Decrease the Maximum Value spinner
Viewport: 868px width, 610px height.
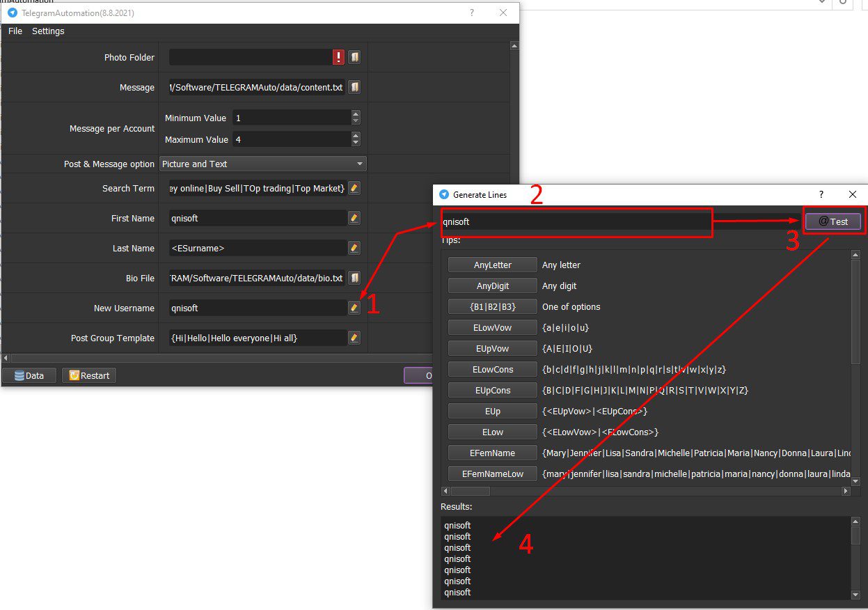356,143
